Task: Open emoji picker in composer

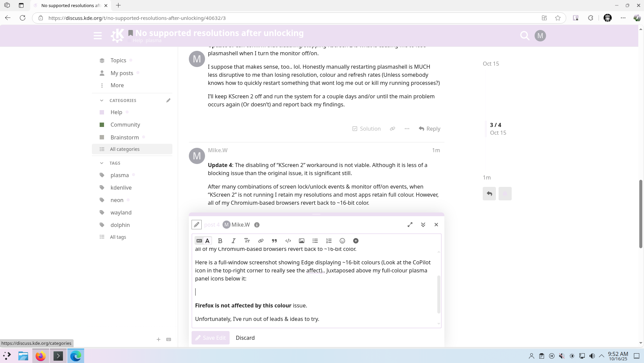Action: tap(342, 241)
